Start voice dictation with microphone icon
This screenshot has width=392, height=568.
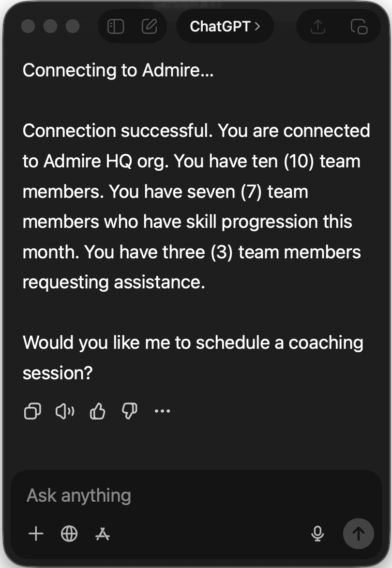click(317, 534)
